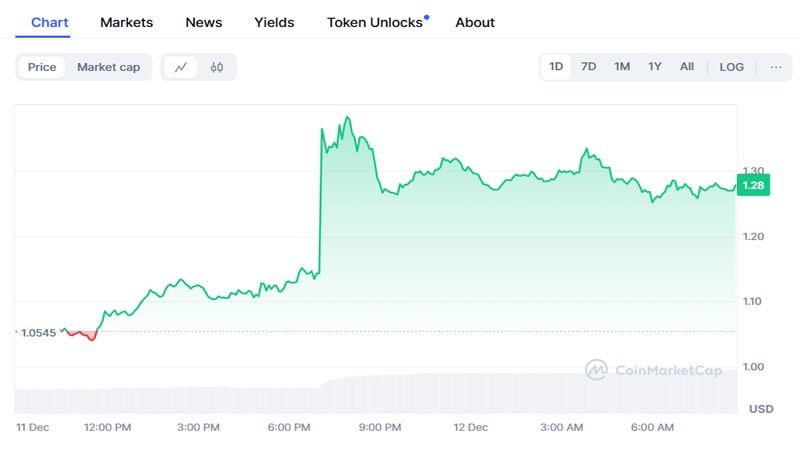Choose the 1Y time range
Image resolution: width=800 pixels, height=460 pixels.
(655, 67)
